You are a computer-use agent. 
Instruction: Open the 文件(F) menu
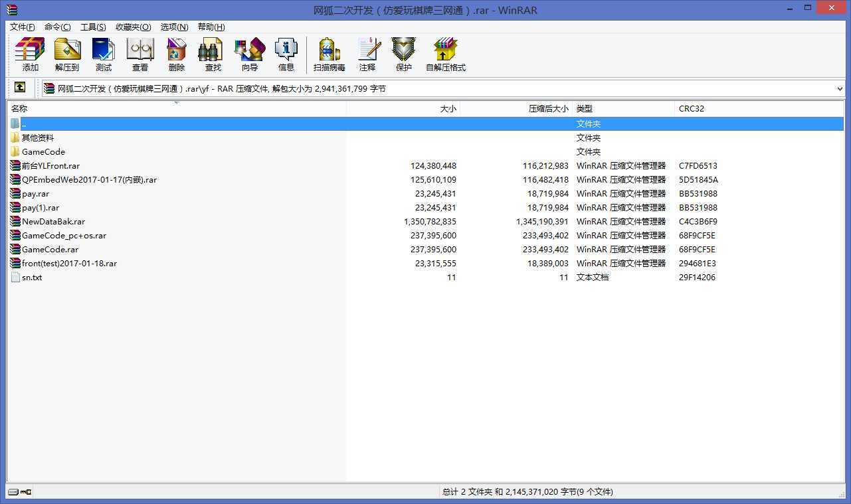pos(23,27)
